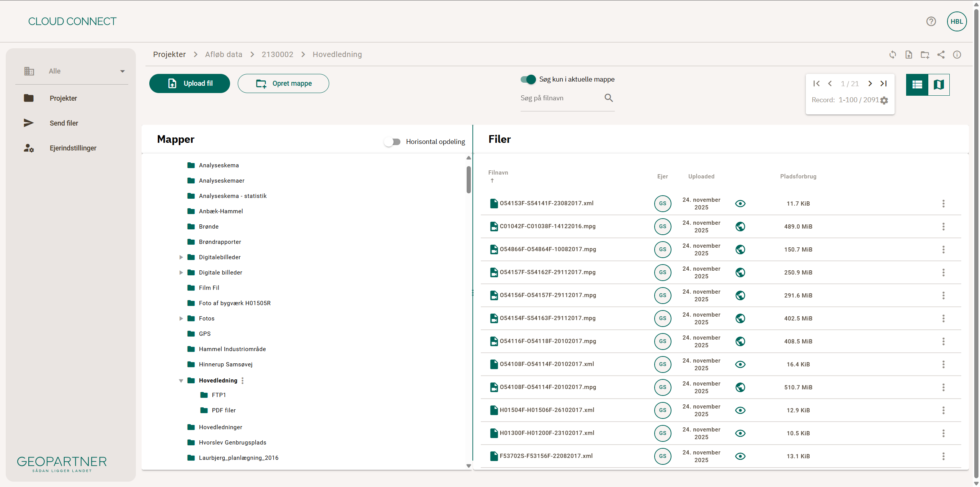Click in Søg på filnavn field
The image size is (980, 487).
[x=561, y=98]
